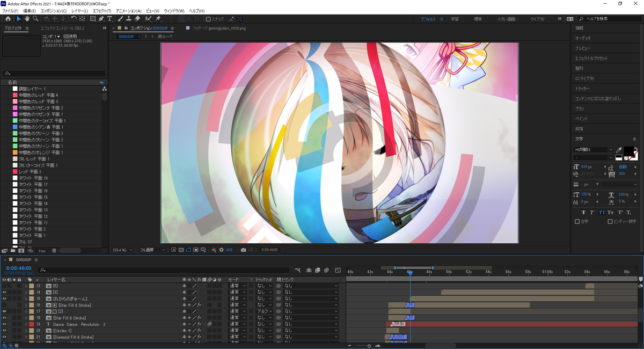Apply Subscript text style

point(629,213)
